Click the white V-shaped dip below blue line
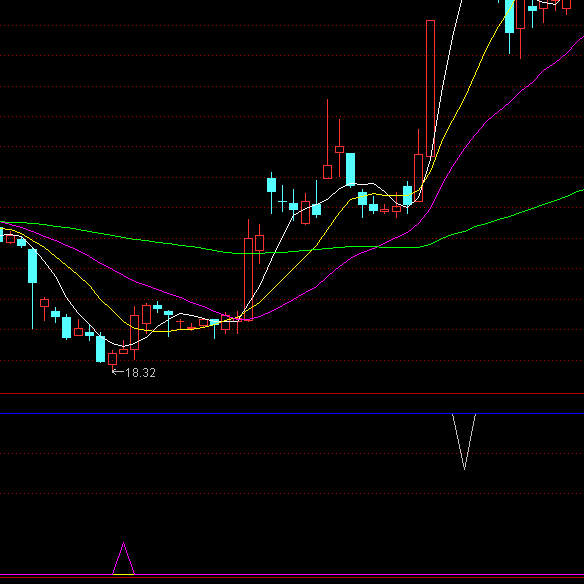Viewport: 584px width, 584px height. pyautogui.click(x=464, y=441)
